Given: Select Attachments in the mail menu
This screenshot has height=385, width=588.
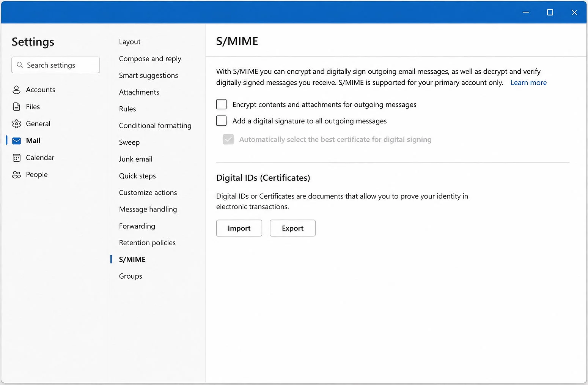Looking at the screenshot, I should (x=139, y=92).
